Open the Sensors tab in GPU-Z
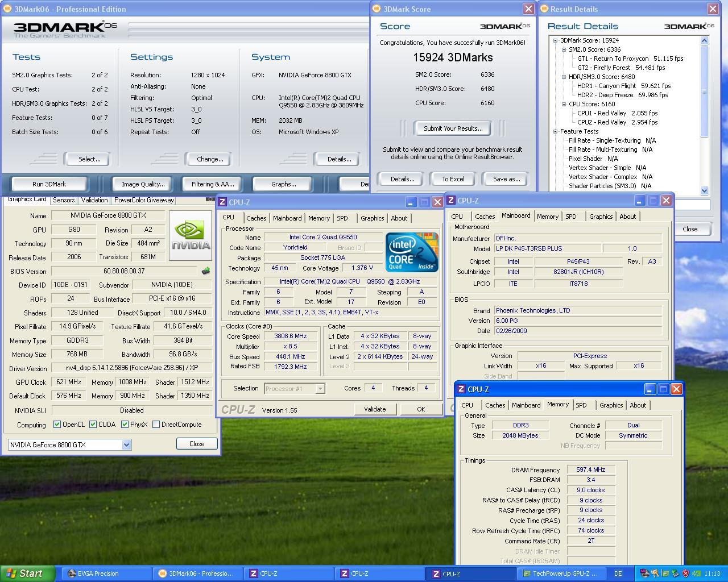The height and width of the screenshot is (582, 728). (x=64, y=200)
